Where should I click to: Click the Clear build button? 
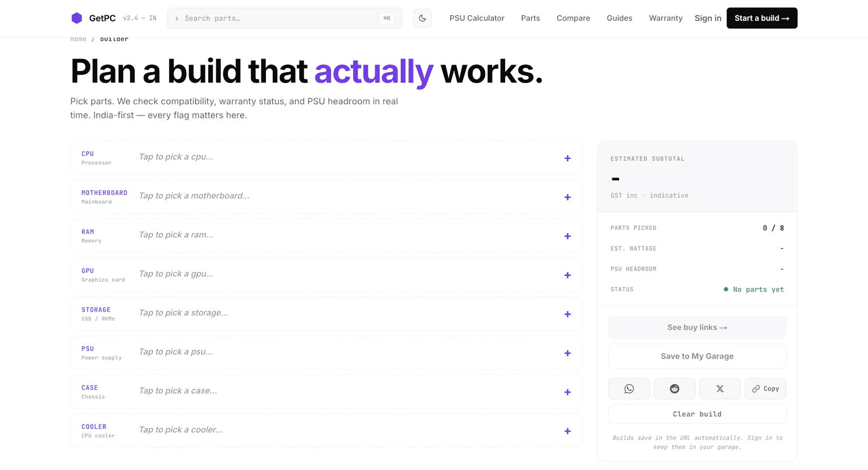pyautogui.click(x=697, y=414)
